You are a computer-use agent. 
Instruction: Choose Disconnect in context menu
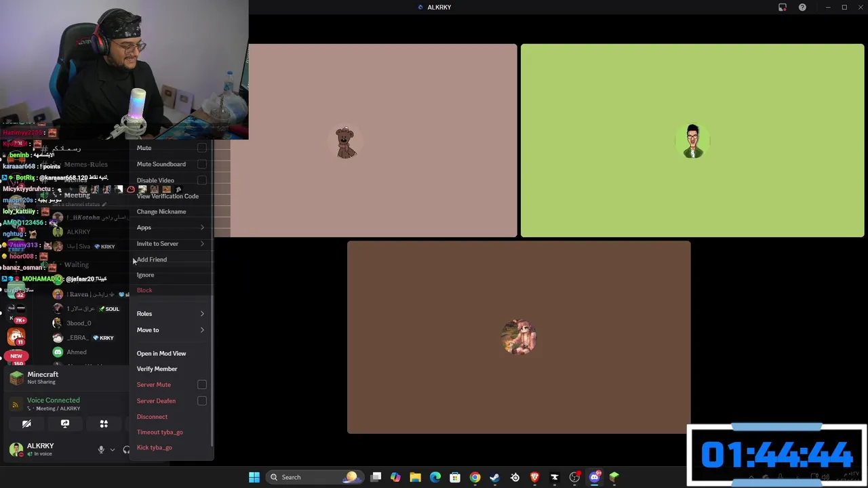152,417
